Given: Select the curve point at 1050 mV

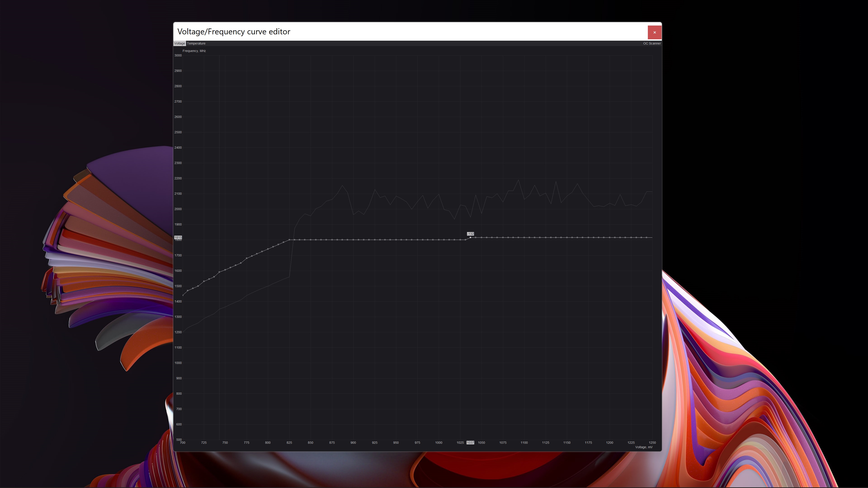Looking at the screenshot, I should click(x=481, y=237).
